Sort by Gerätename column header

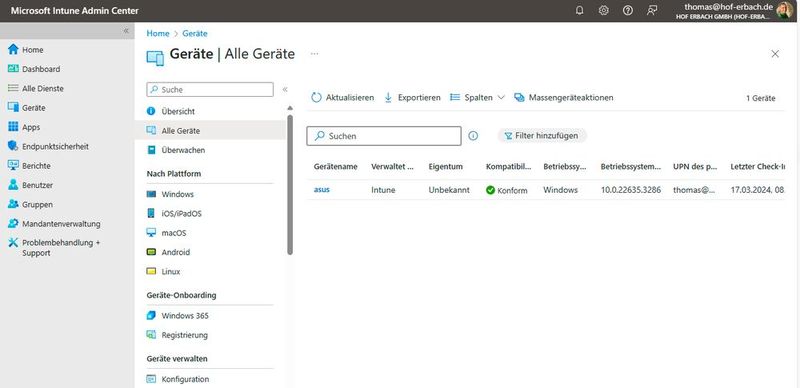(x=336, y=167)
